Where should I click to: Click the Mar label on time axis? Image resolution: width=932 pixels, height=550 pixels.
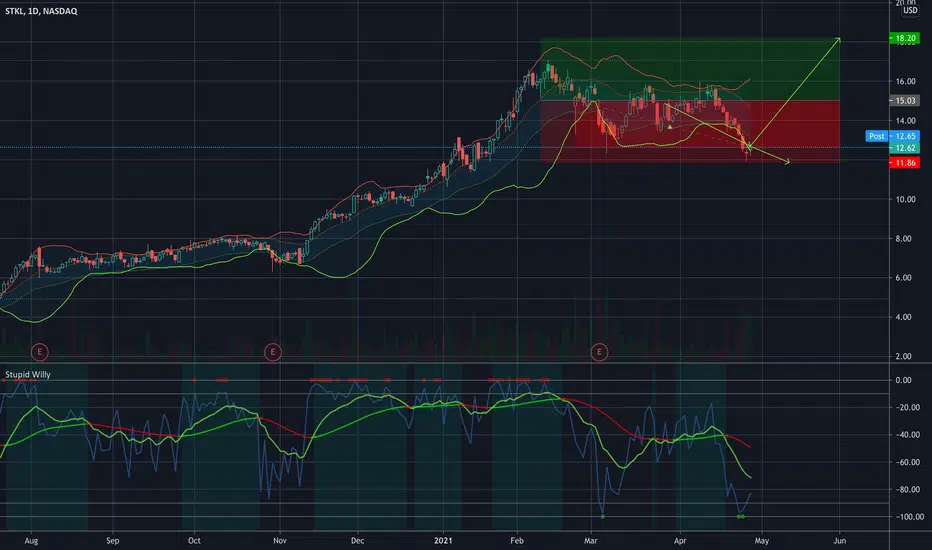(590, 540)
